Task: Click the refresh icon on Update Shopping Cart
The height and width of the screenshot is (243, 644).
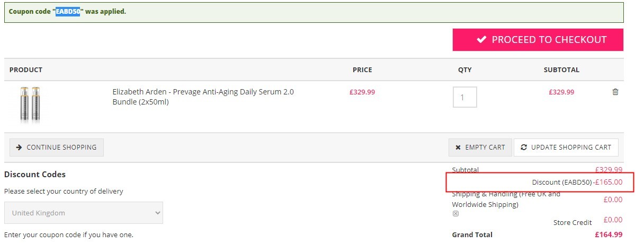Action: [524, 147]
